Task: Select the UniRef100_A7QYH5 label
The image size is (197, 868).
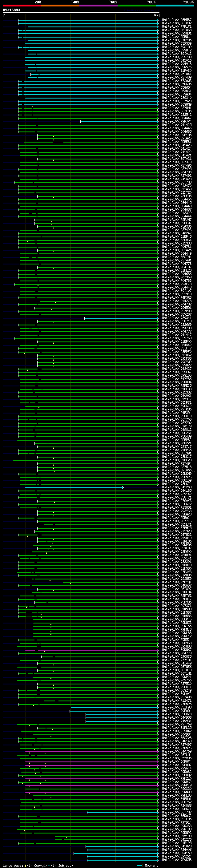Action: coord(176,40)
